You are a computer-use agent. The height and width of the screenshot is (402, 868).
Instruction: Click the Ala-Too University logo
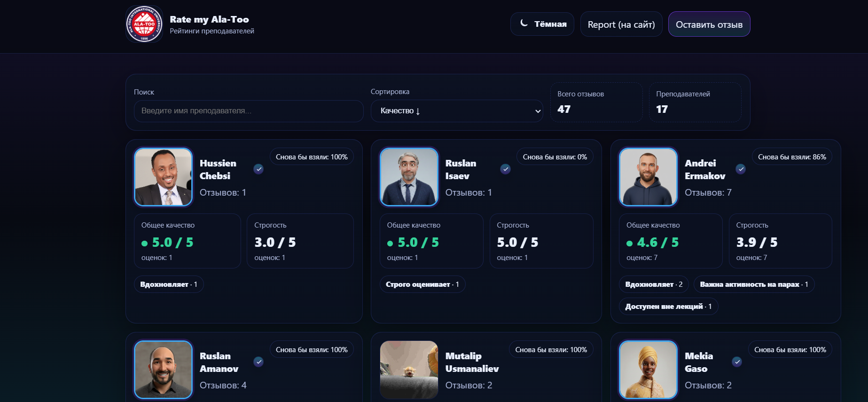[144, 24]
